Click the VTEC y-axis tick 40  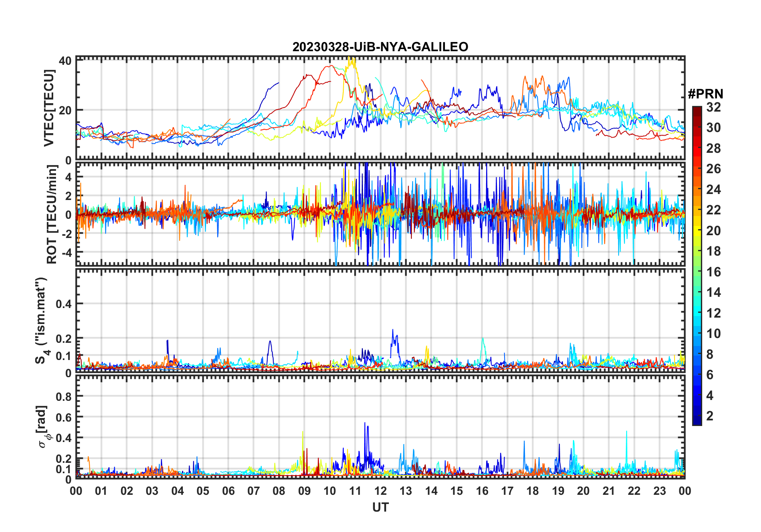pyautogui.click(x=65, y=61)
